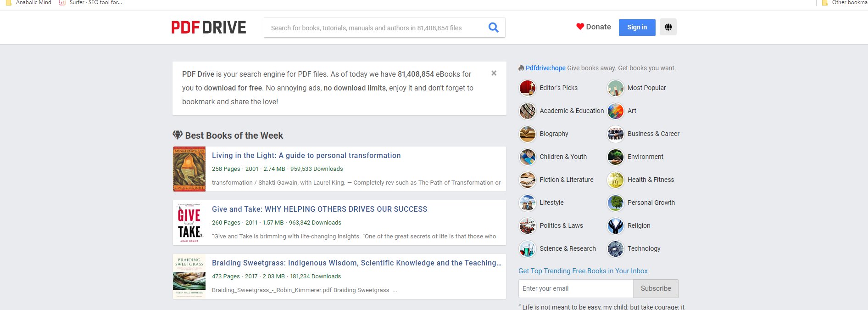Screen dimensions: 868x310
Task: Open the globe language selector
Action: click(x=668, y=27)
